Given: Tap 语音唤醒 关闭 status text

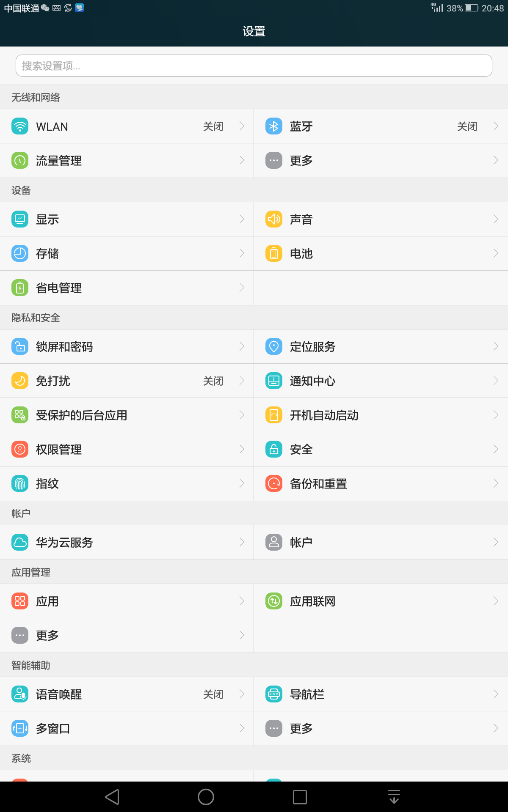Looking at the screenshot, I should pyautogui.click(x=213, y=694).
